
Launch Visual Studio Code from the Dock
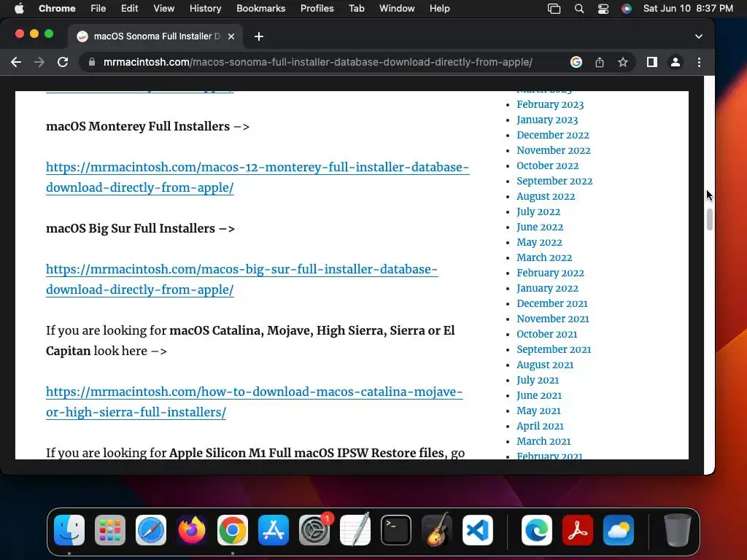pyautogui.click(x=478, y=530)
